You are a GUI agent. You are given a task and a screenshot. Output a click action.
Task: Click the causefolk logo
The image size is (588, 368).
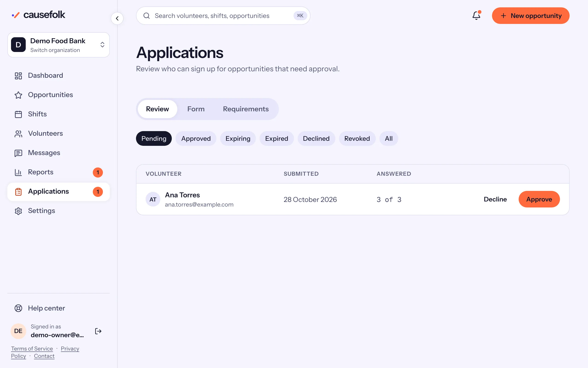[38, 15]
